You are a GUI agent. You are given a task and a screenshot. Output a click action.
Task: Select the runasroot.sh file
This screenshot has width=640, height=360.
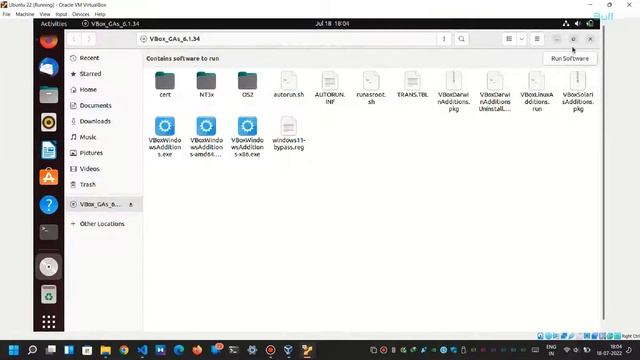point(371,88)
